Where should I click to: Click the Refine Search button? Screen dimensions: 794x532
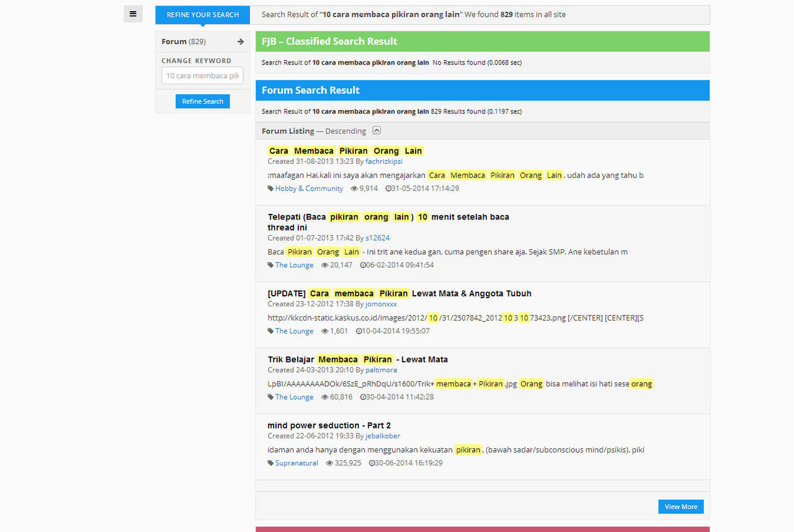click(x=202, y=101)
